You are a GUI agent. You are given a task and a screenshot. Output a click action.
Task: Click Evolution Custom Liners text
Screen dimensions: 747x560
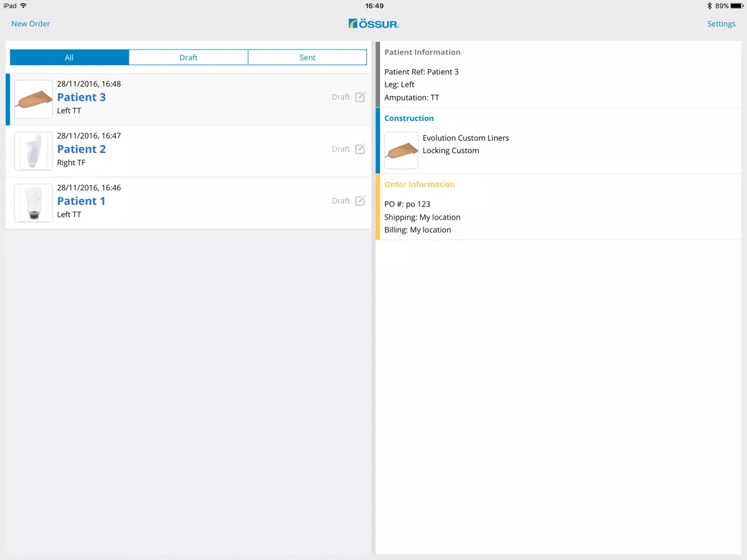click(x=466, y=137)
